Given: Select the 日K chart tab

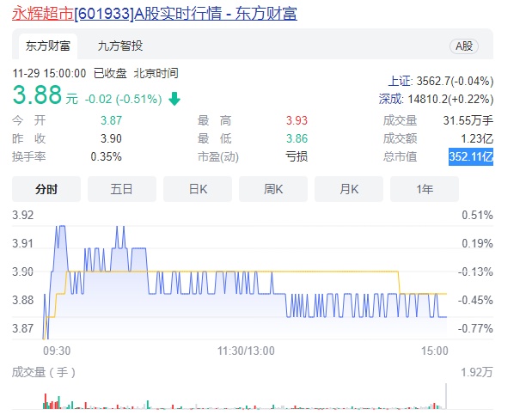Looking at the screenshot, I should [x=198, y=189].
